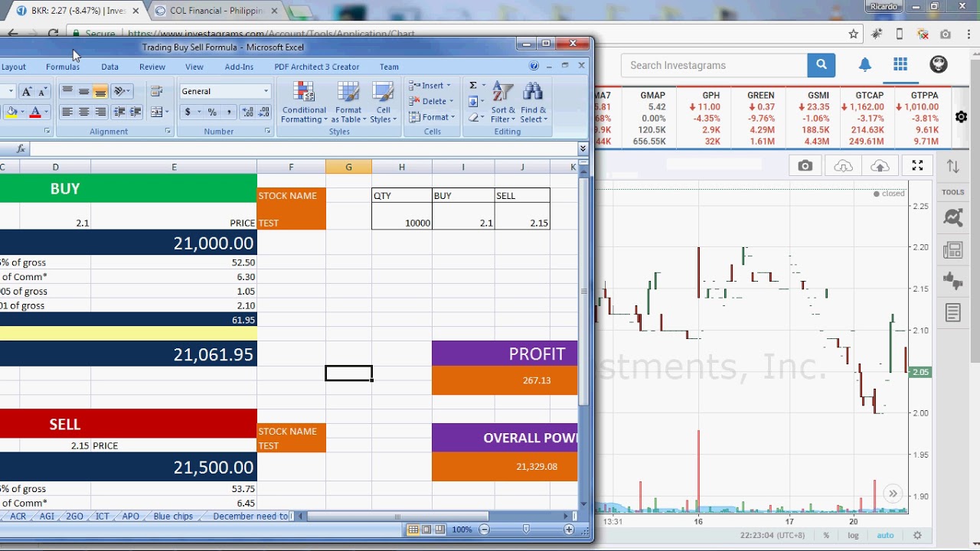Click Find & Select binoculars icon

click(x=533, y=103)
